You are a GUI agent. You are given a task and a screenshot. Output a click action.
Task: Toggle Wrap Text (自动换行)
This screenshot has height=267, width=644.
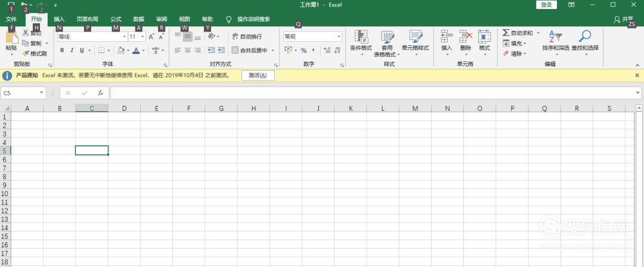tap(247, 36)
